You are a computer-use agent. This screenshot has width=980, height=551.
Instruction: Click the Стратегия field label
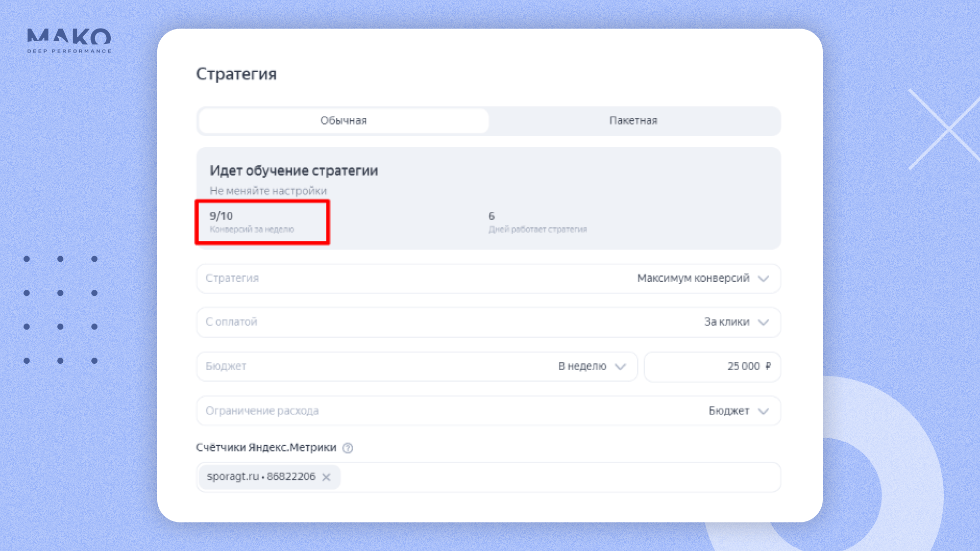click(x=232, y=279)
